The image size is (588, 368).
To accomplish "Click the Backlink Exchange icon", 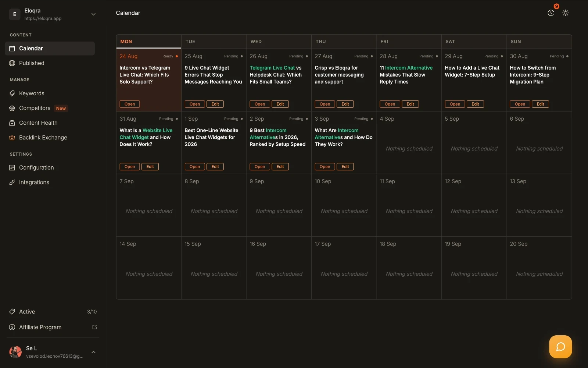I will (x=12, y=138).
